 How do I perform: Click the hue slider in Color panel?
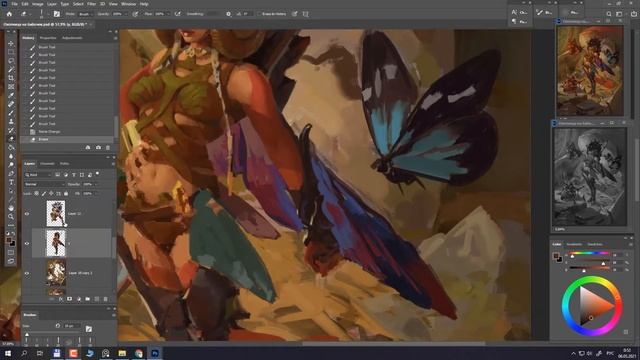pos(589,254)
